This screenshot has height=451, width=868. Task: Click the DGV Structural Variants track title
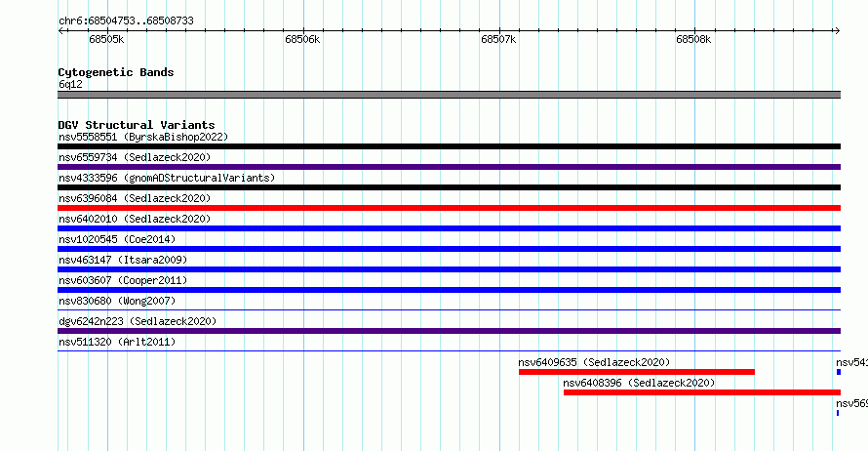click(137, 125)
